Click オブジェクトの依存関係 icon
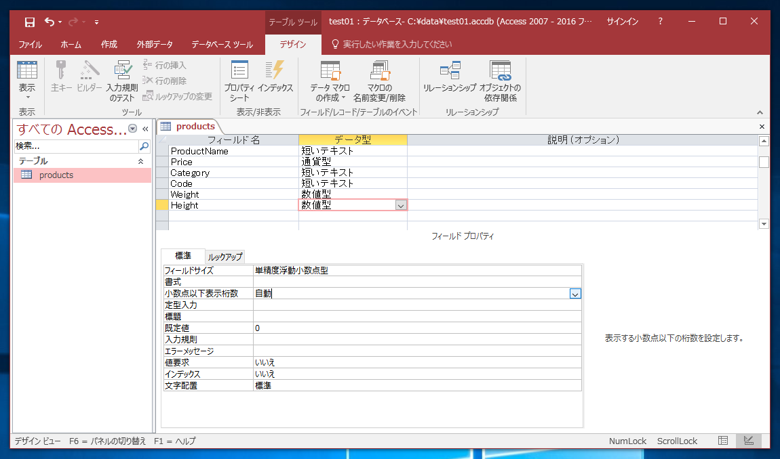Viewport: 780px width, 459px height. 500,81
